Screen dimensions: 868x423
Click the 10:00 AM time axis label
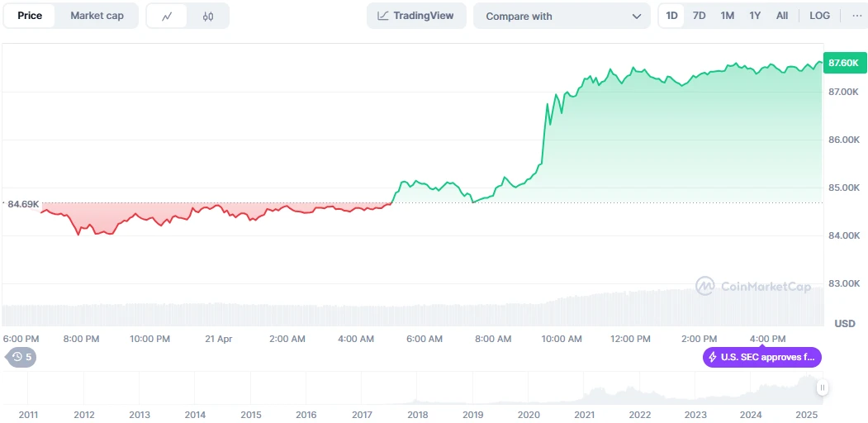(x=562, y=339)
